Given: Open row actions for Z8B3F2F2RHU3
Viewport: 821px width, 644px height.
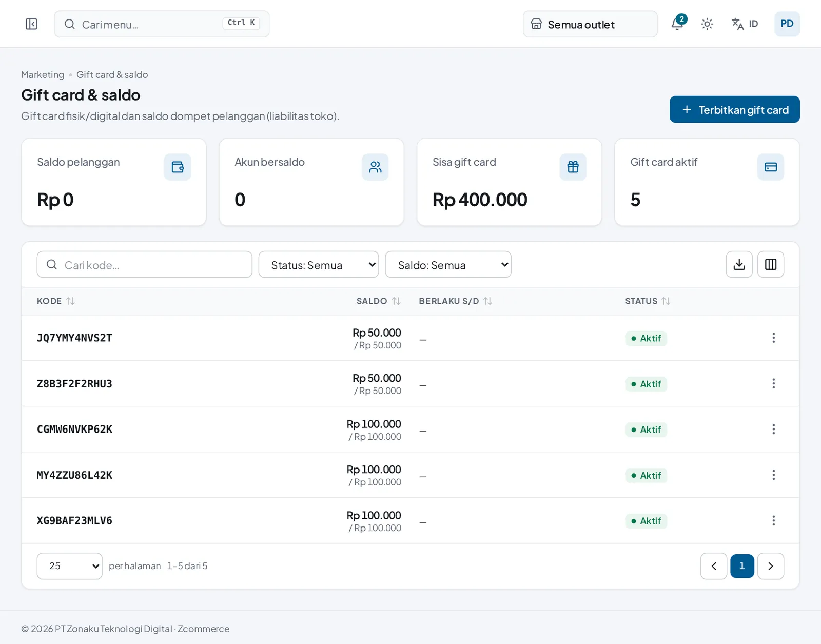Looking at the screenshot, I should pos(773,383).
